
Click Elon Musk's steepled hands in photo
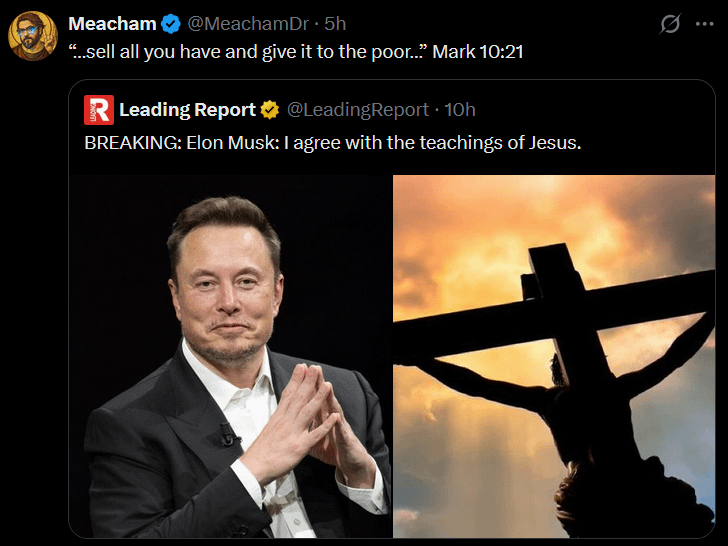(x=300, y=425)
